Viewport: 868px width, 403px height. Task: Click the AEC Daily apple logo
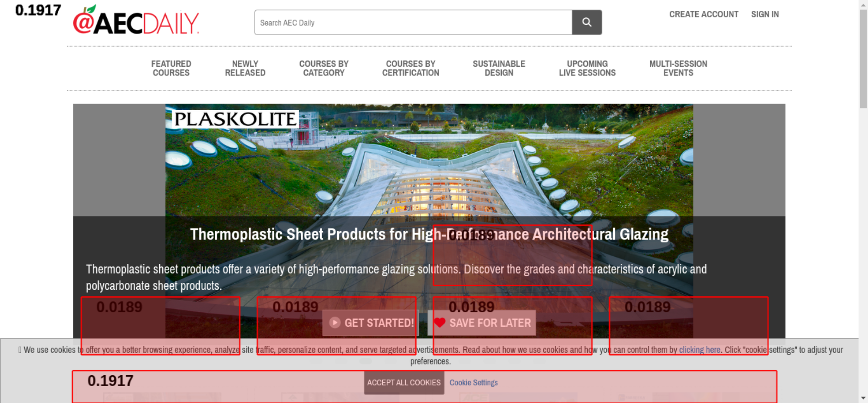click(136, 21)
